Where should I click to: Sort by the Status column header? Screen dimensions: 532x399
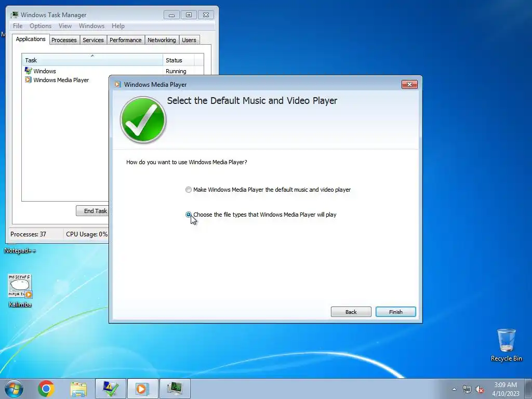point(179,60)
